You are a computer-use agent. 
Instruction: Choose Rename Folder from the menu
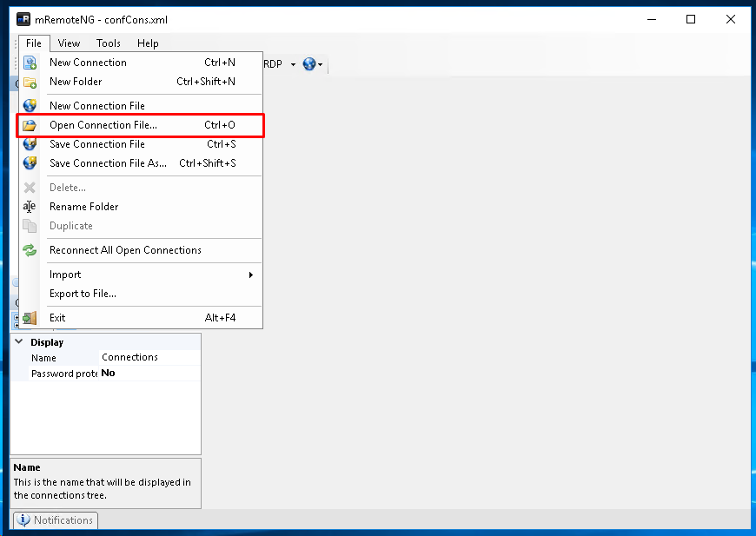[x=142, y=207]
